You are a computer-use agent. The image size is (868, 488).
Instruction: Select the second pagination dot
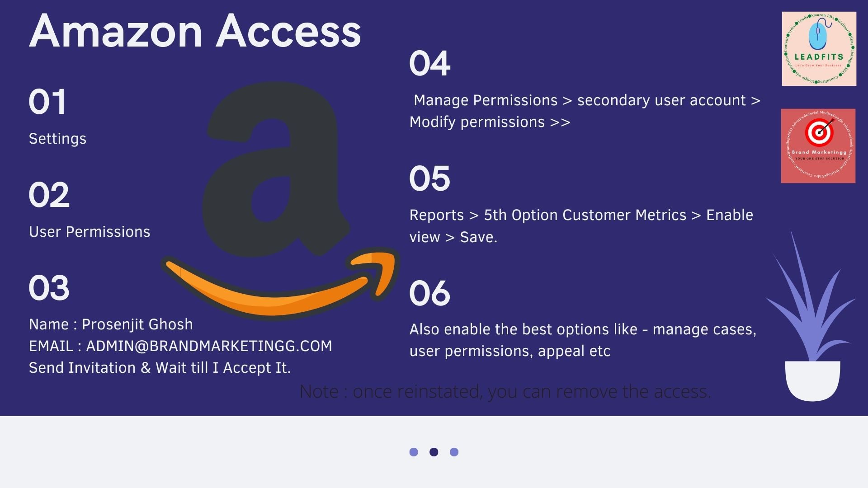pos(434,452)
